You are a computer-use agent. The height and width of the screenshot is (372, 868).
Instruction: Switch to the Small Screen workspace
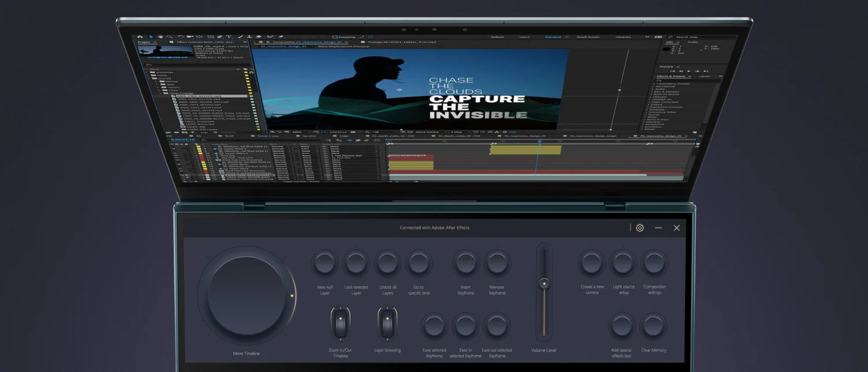[x=587, y=37]
